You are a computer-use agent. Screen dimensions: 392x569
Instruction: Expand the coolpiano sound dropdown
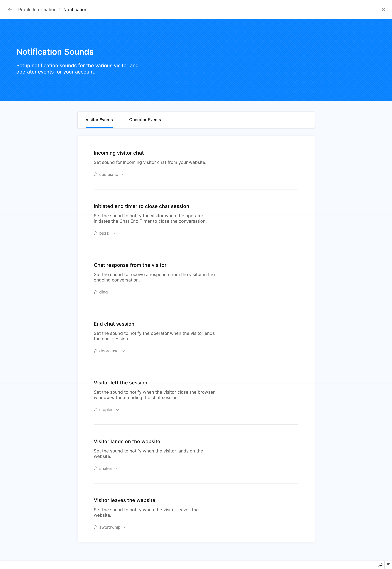(x=123, y=175)
